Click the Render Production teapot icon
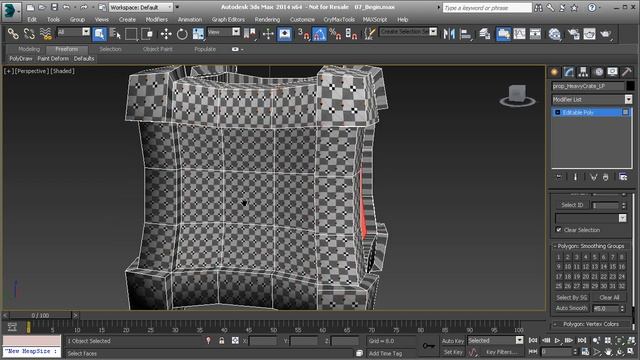Viewport: 640px width, 360px height. click(x=606, y=34)
